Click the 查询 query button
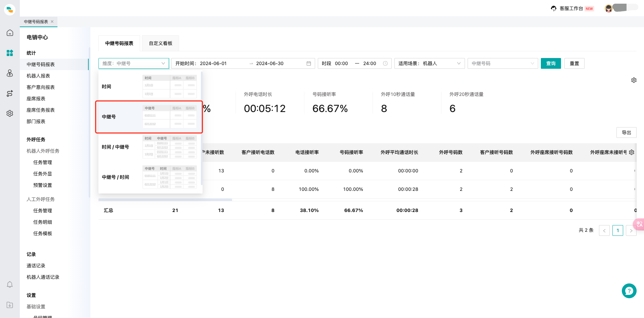644x318 pixels. pos(551,63)
